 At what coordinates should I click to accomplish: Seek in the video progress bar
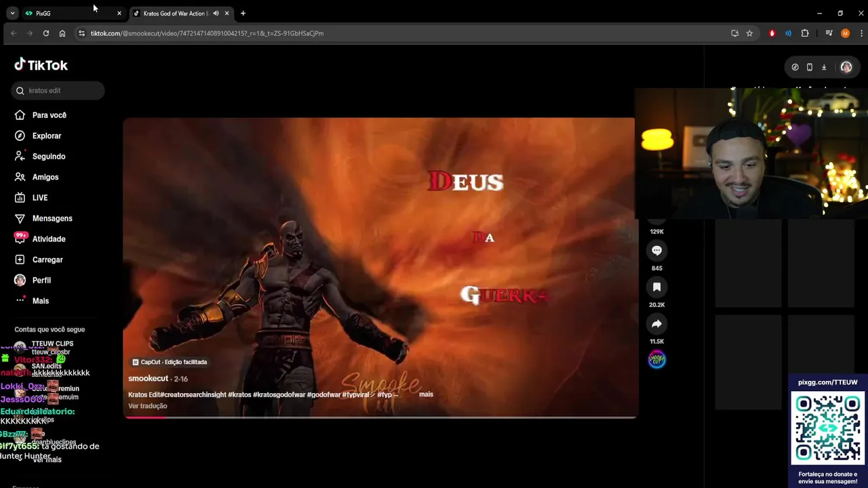pos(379,417)
